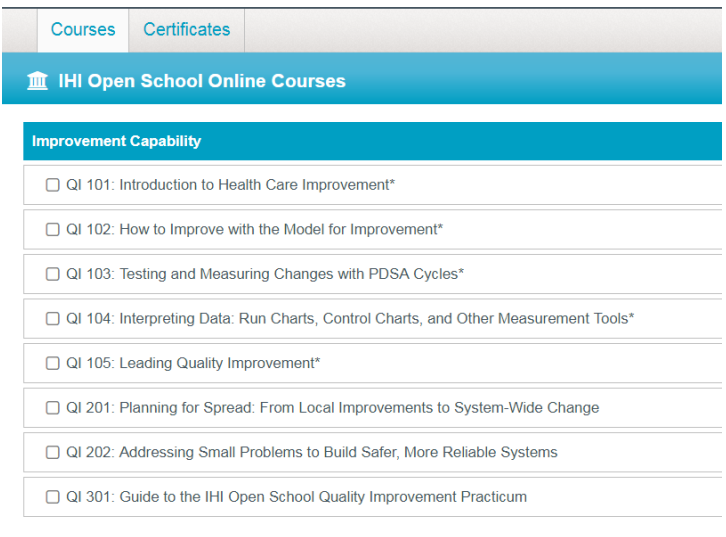726x537 pixels.
Task: Open QI 301: Guide to Practicum course
Action: pos(296,497)
